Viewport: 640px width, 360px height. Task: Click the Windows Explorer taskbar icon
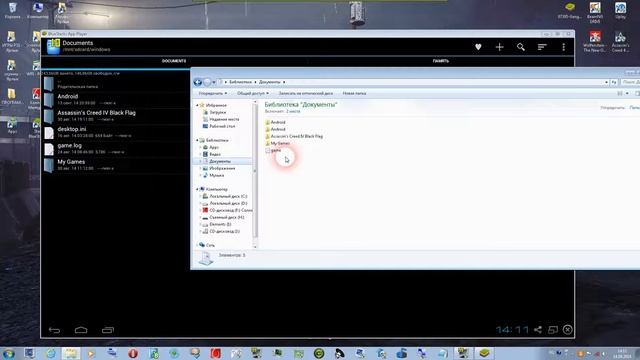[71, 353]
